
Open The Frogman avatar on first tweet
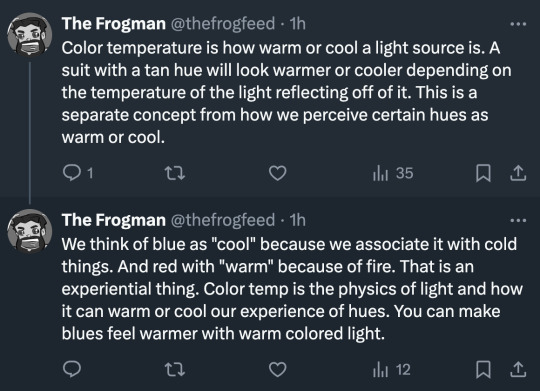(30, 35)
